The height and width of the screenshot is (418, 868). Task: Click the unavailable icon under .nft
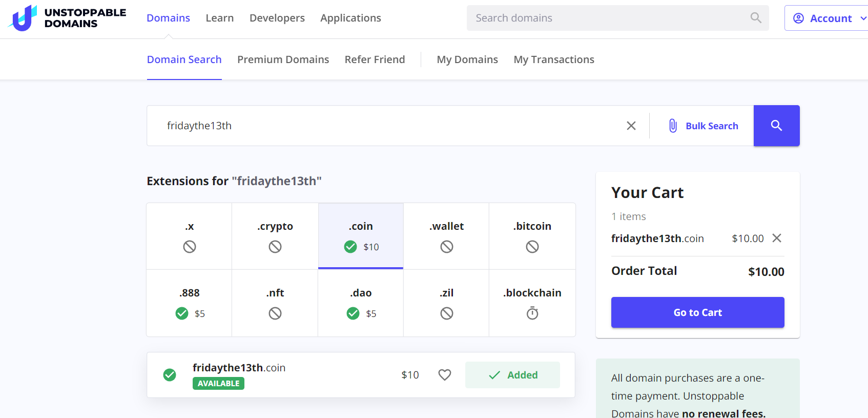(x=275, y=313)
